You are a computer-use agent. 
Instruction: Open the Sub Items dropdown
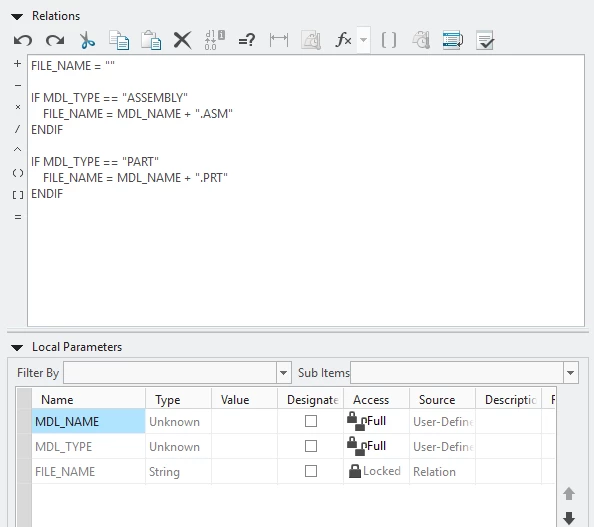(571, 373)
